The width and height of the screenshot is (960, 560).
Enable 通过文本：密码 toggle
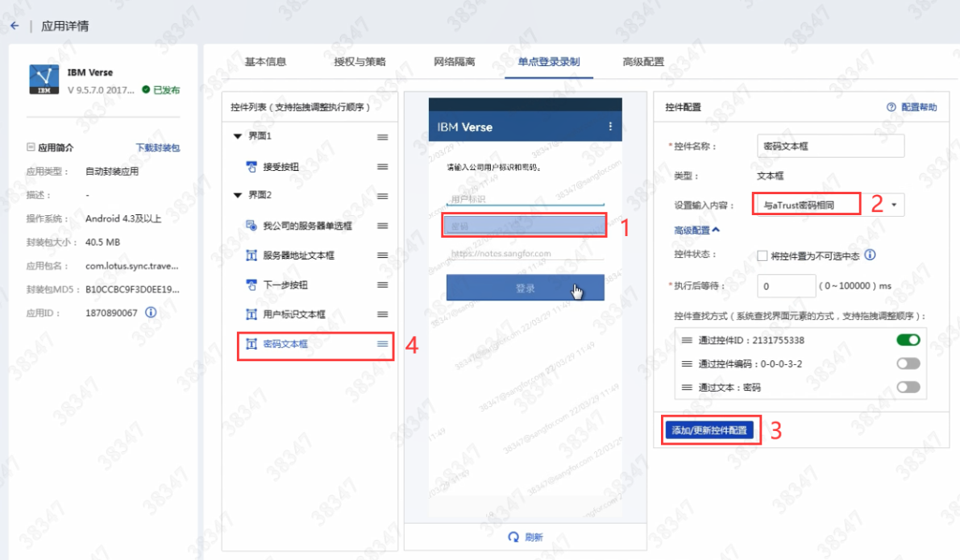pos(908,387)
